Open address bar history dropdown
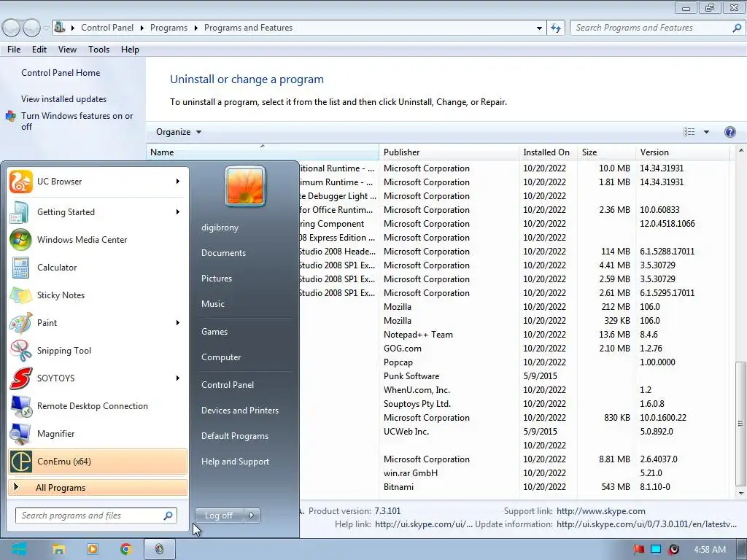Image resolution: width=747 pixels, height=560 pixels. 539,28
